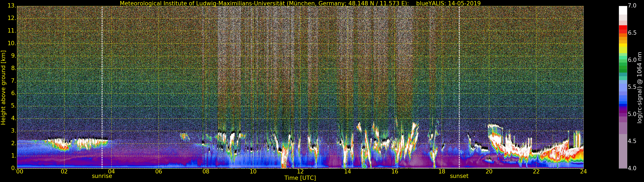The width and height of the screenshot is (644, 182).
Task: Click the '04' time tick label
Action: pyautogui.click(x=111, y=171)
